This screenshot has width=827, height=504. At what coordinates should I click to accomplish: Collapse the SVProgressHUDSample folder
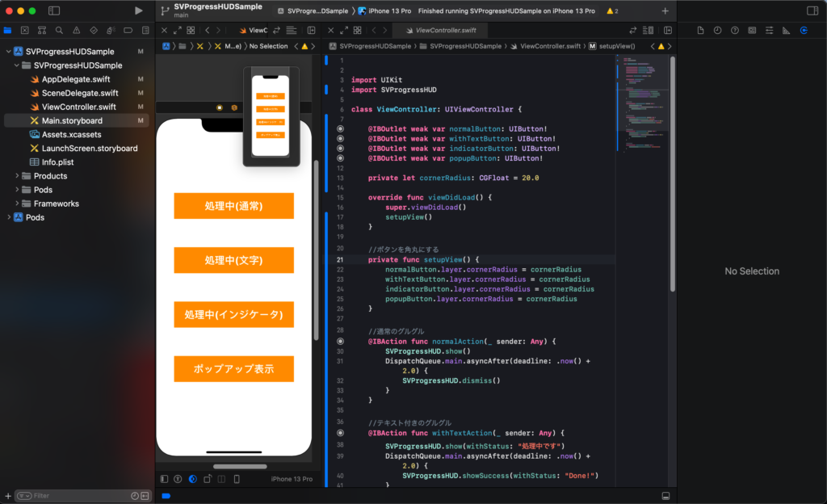16,65
